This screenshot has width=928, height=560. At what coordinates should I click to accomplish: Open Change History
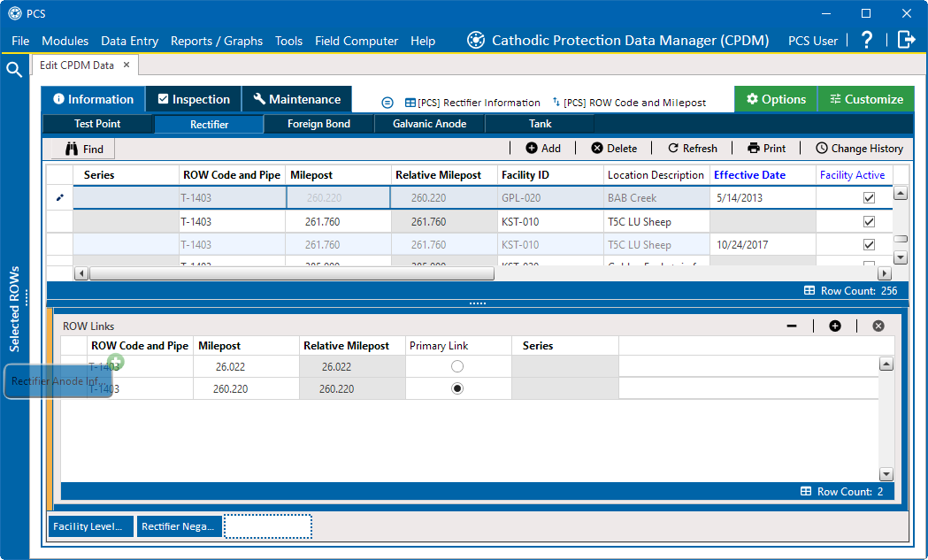pyautogui.click(x=859, y=148)
